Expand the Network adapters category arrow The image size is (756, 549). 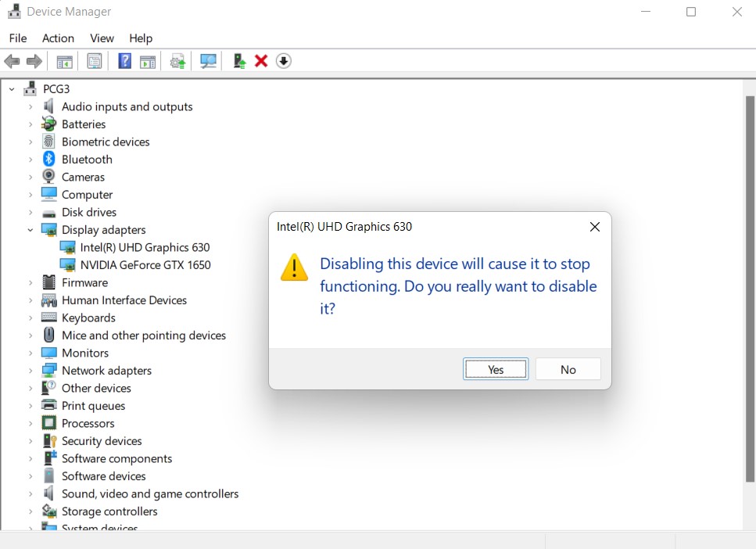(x=30, y=371)
